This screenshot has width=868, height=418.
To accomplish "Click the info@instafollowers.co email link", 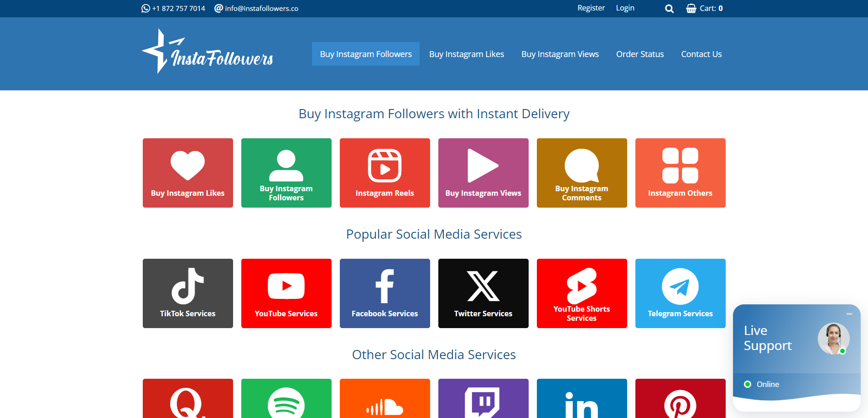I will point(256,8).
